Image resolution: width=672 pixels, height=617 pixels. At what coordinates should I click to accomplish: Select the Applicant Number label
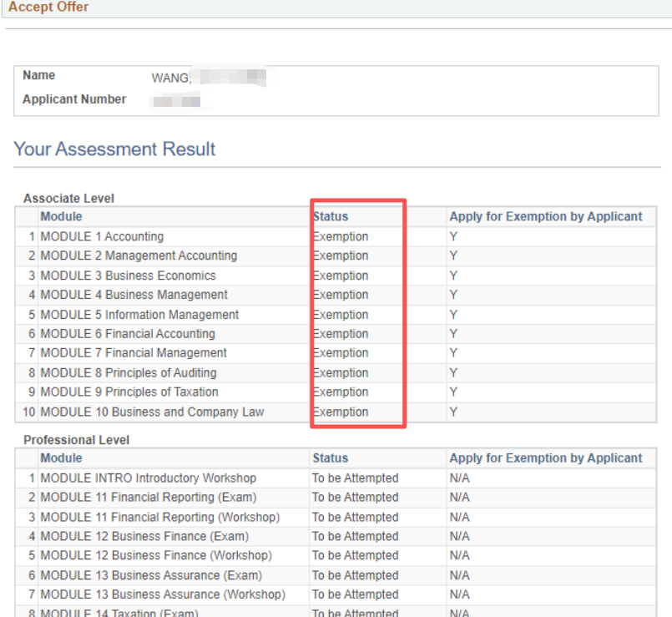click(74, 99)
